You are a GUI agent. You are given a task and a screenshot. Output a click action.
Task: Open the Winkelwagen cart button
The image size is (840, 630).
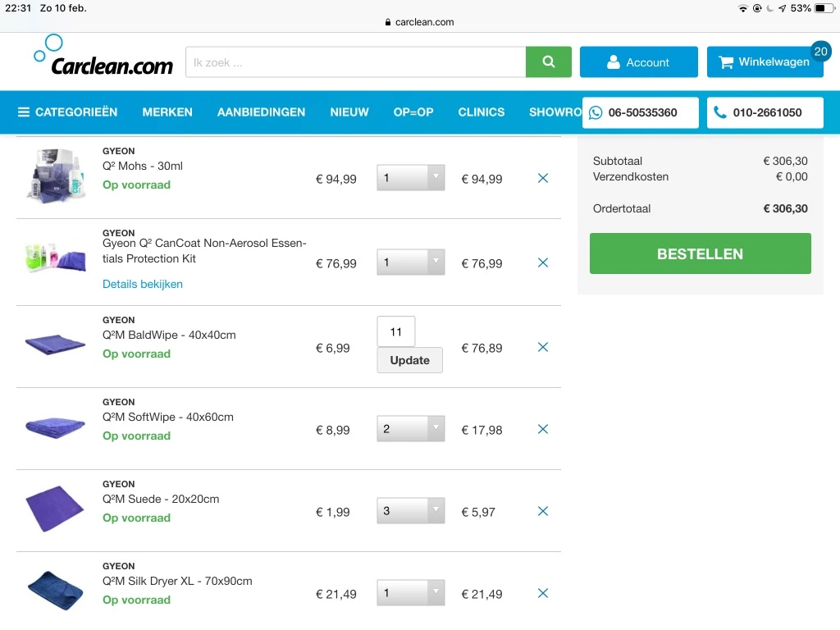(765, 62)
